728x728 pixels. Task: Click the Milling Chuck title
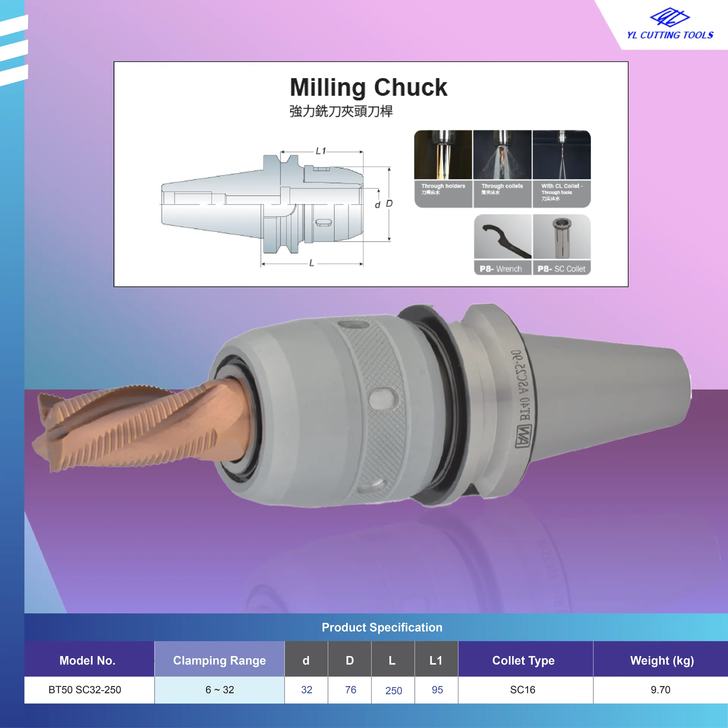[x=369, y=87]
